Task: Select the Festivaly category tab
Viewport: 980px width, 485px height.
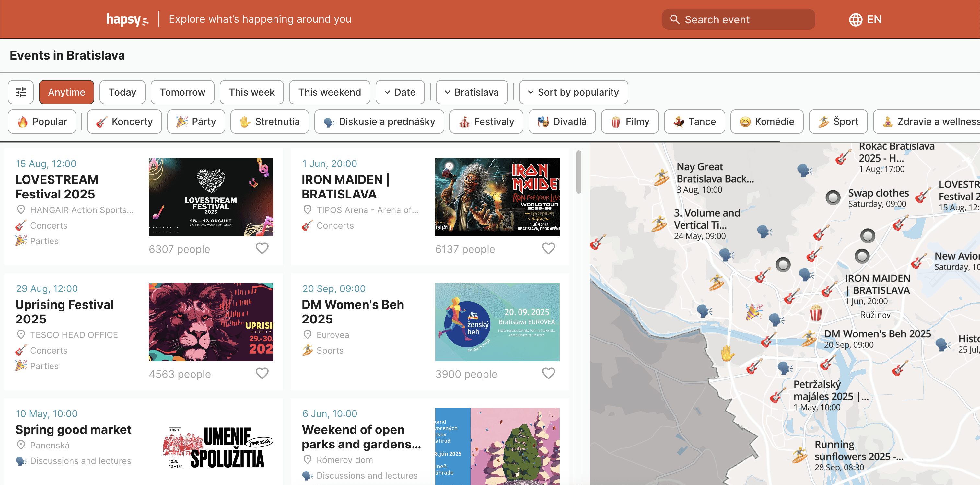Action: coord(486,122)
